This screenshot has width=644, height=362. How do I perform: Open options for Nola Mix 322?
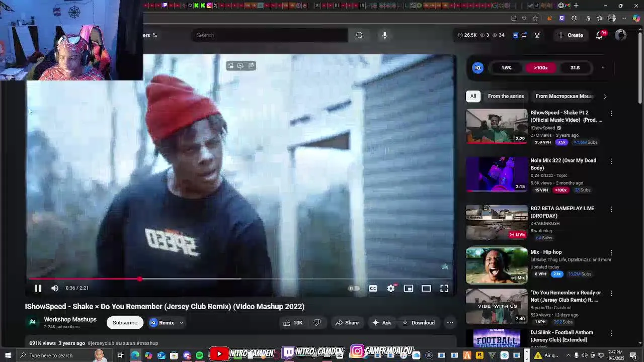click(x=611, y=161)
